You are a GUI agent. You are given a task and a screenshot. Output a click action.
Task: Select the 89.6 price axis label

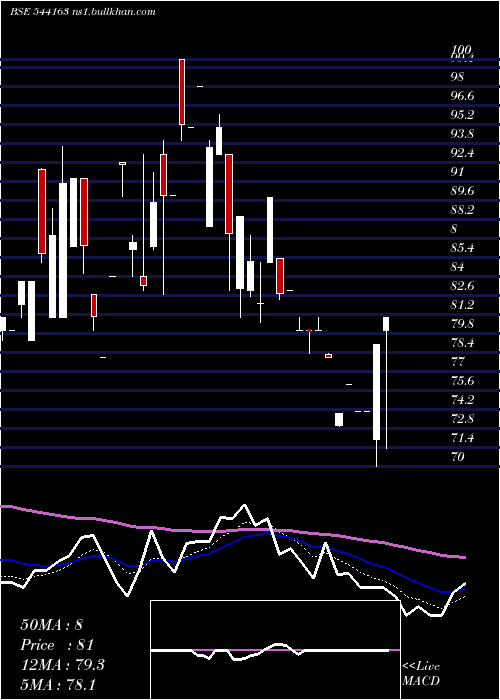462,191
